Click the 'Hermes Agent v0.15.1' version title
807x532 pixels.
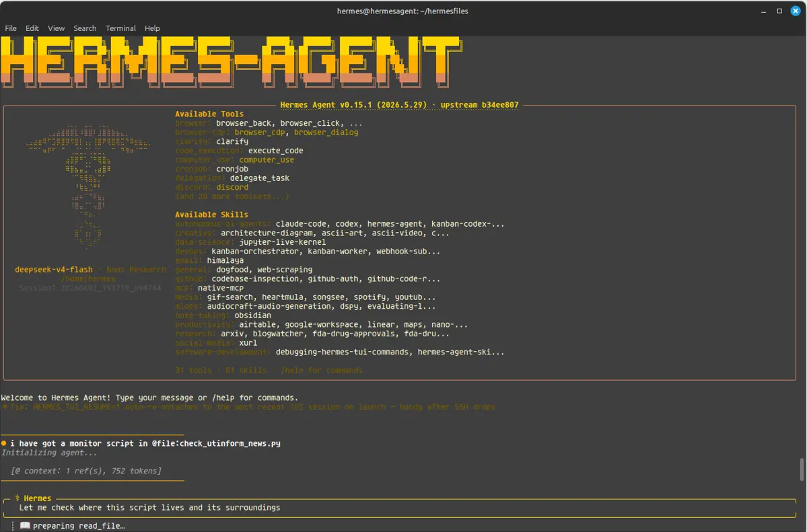tap(353, 104)
